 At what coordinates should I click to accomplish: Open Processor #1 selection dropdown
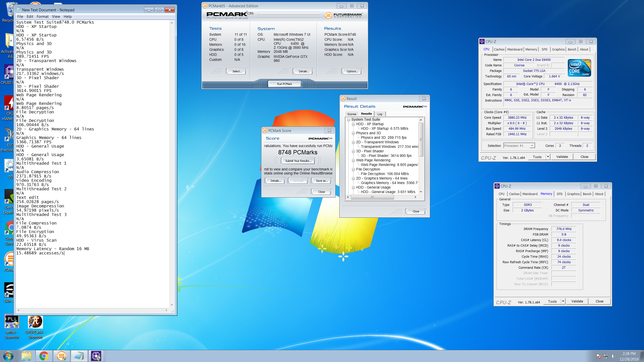click(x=532, y=146)
